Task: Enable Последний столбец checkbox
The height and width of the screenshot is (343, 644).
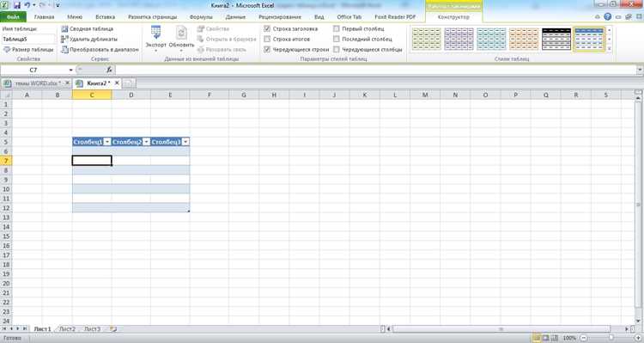Action: pos(337,39)
